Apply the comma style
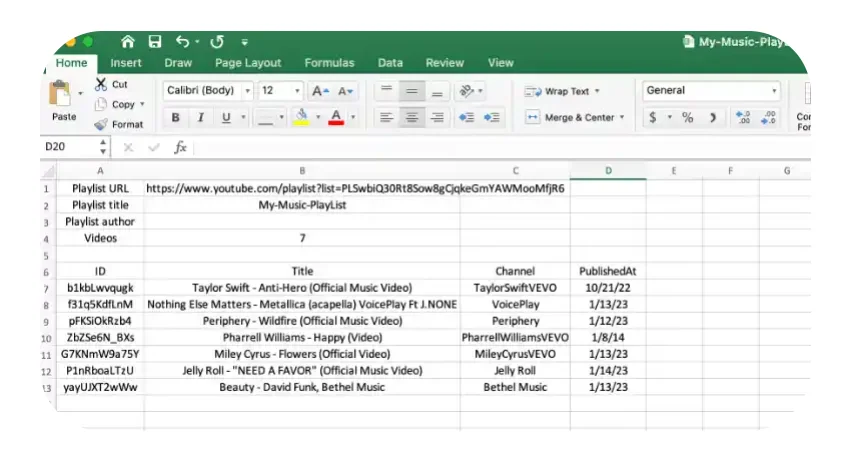Screen dimensions: 860x449 click(713, 117)
